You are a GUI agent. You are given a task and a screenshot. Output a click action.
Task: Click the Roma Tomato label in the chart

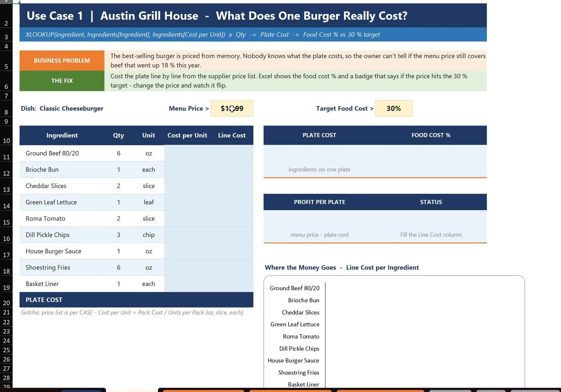(301, 337)
